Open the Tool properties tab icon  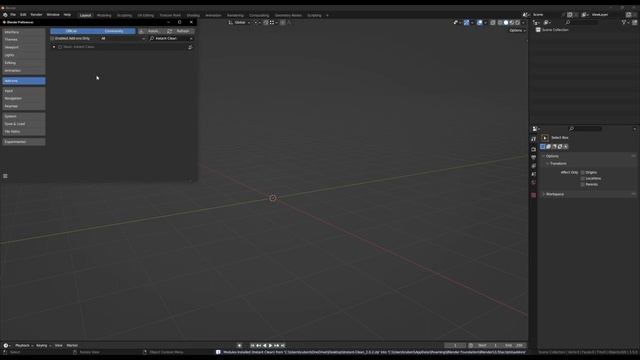click(533, 140)
